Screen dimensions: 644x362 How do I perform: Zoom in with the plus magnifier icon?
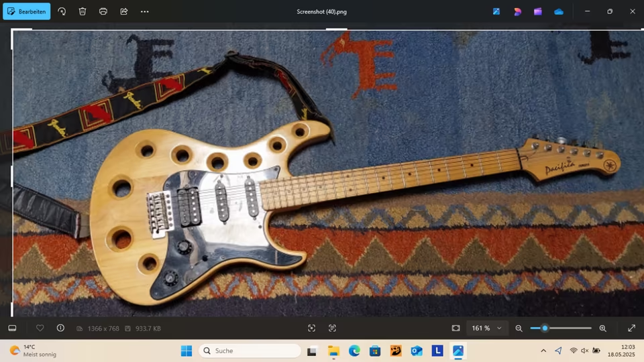[x=602, y=328]
